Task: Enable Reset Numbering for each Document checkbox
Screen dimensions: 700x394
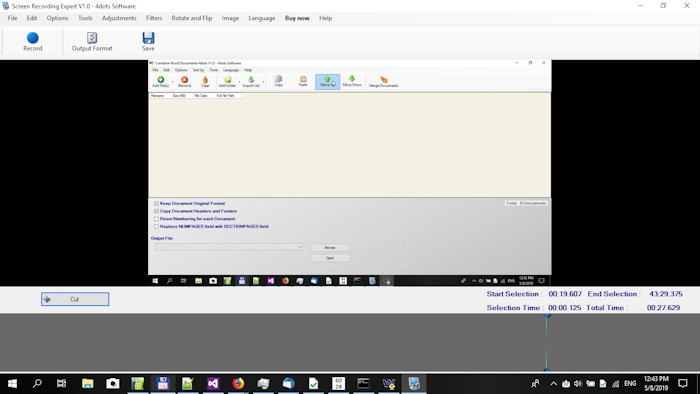Action: tap(156, 219)
